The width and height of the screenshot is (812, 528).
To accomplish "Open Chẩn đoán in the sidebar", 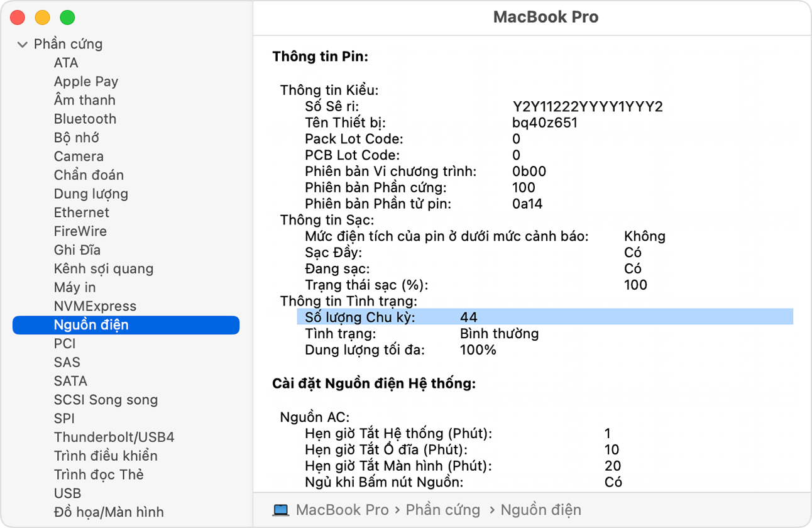I will click(89, 175).
